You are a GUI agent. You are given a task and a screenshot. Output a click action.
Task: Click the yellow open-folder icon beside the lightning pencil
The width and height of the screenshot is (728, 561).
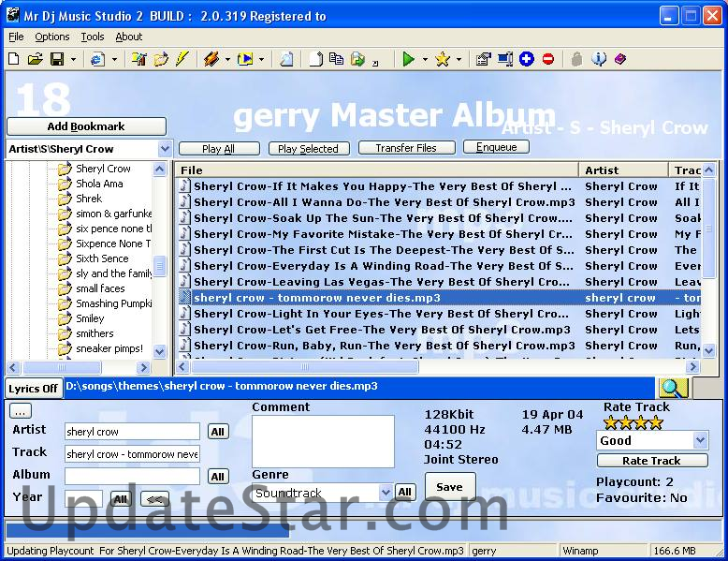161,59
